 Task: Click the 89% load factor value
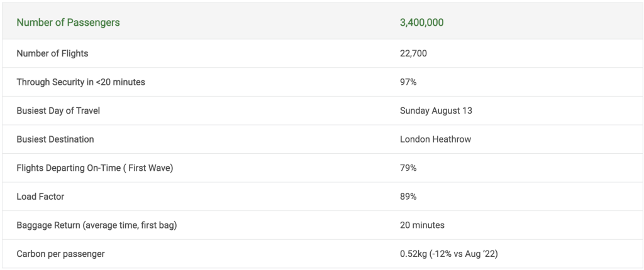408,197
